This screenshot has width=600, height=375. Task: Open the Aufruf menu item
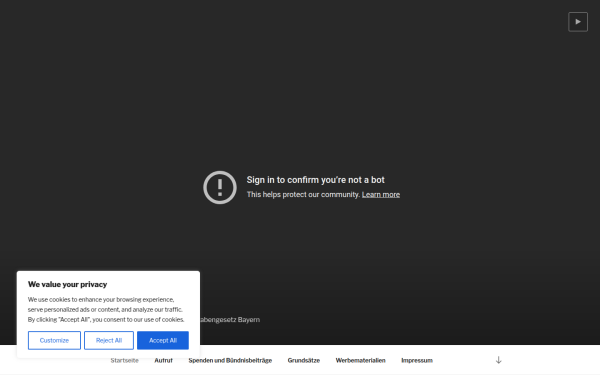[163, 360]
